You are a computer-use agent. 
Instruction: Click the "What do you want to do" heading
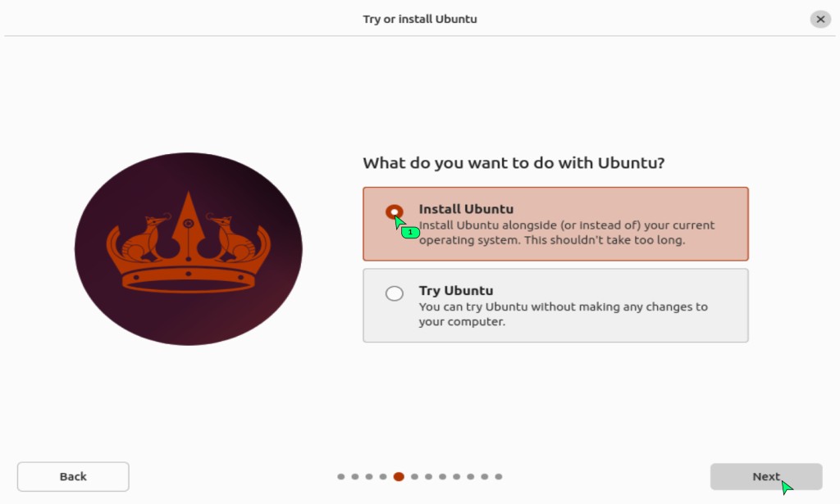click(514, 163)
